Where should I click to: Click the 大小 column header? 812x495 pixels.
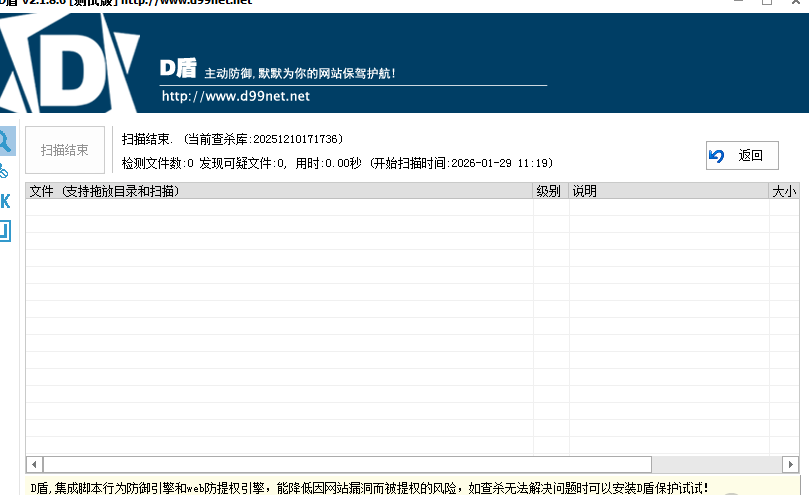click(x=783, y=191)
